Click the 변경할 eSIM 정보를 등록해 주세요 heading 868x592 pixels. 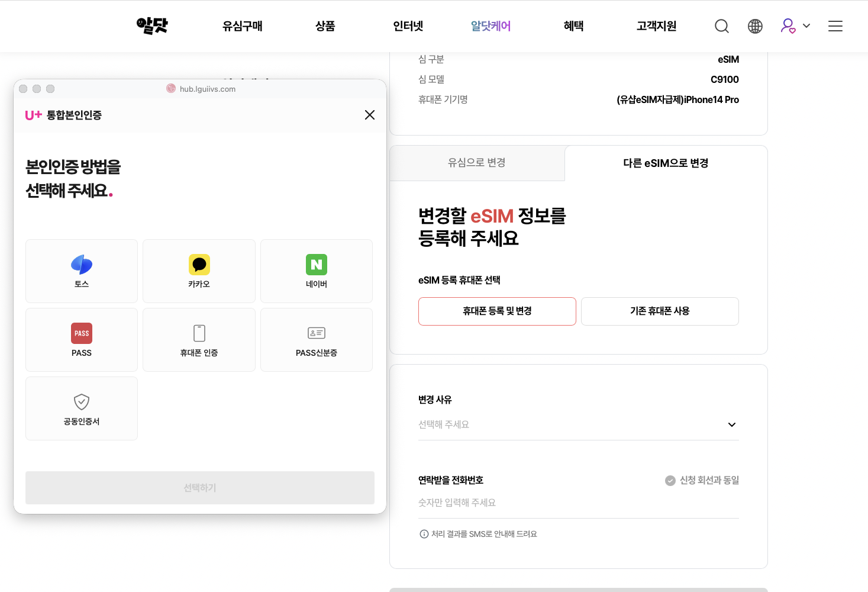point(492,227)
